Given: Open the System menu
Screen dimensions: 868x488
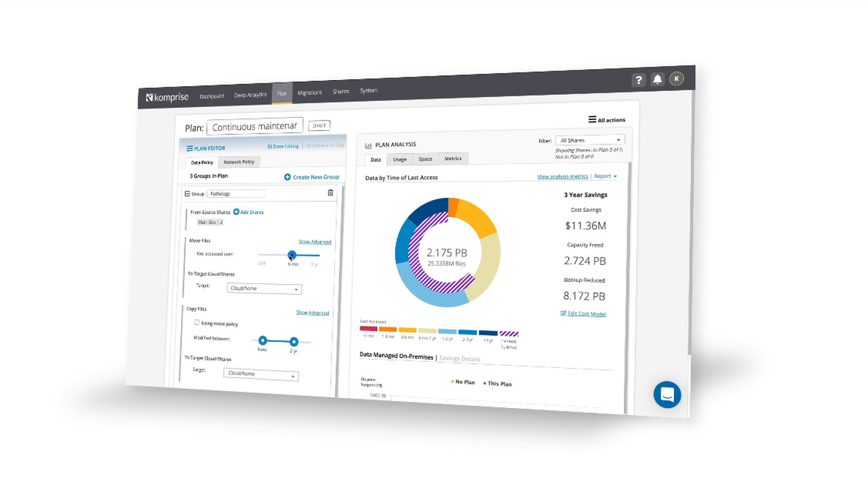Looking at the screenshot, I should point(368,90).
